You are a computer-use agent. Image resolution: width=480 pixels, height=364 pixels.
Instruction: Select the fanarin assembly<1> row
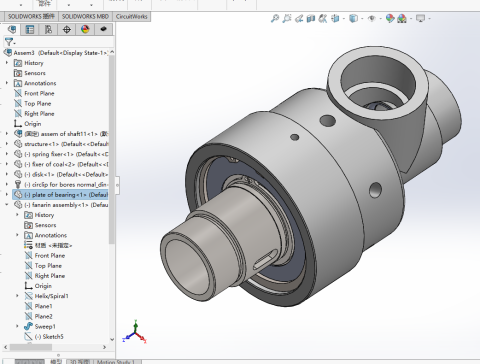pos(61,205)
